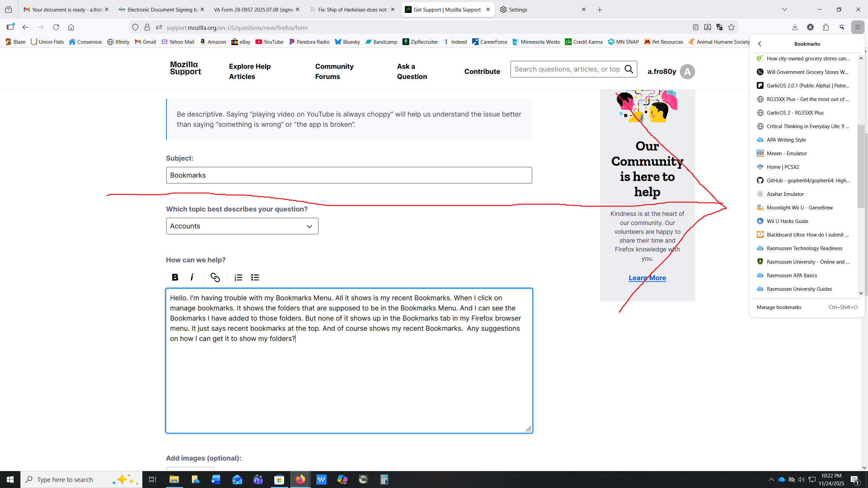Follow the Learn More link
This screenshot has height=488, width=868.
pos(647,278)
